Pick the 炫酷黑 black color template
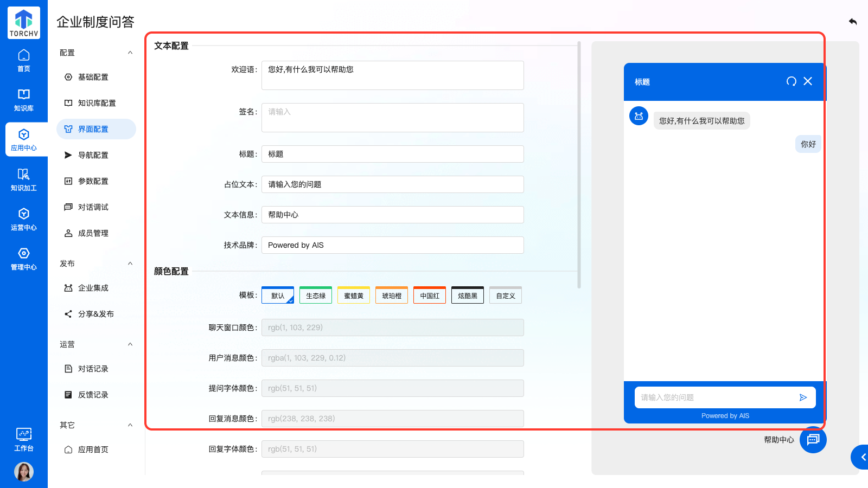The width and height of the screenshot is (868, 488). tap(468, 296)
